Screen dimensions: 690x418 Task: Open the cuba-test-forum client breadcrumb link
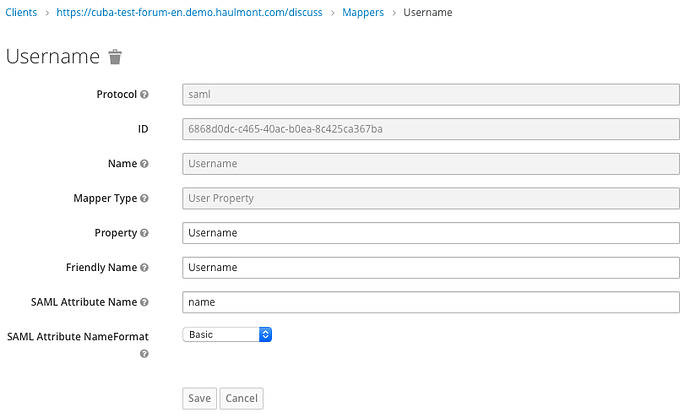tap(189, 12)
